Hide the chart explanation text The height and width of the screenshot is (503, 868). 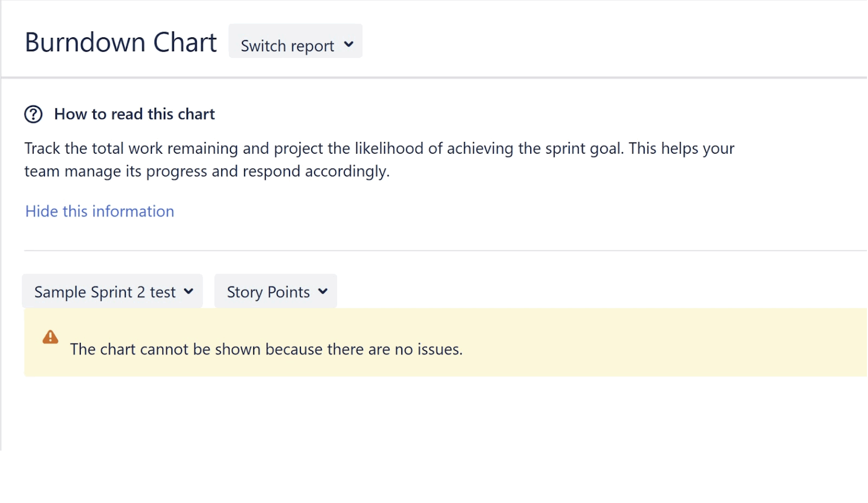[x=99, y=211]
